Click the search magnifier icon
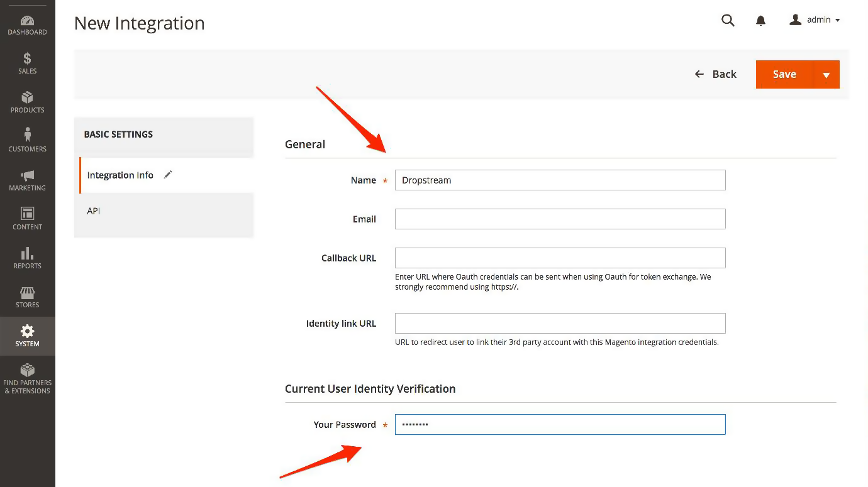868x487 pixels. (x=728, y=20)
